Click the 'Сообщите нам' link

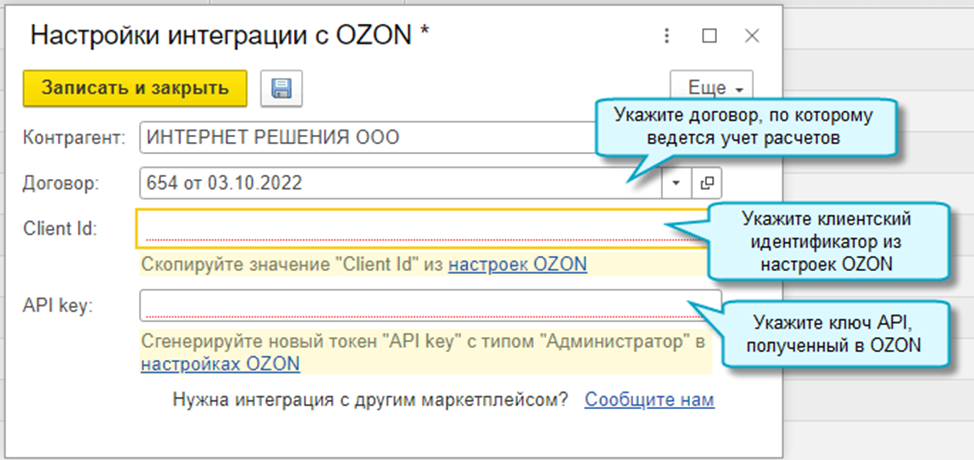pos(649,400)
